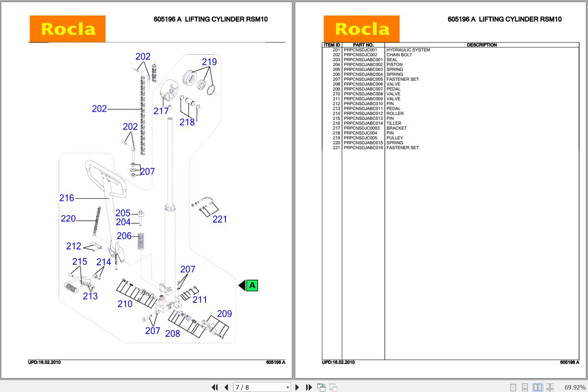Select the PART NO. column header
This screenshot has height=392, width=588.
click(x=363, y=45)
